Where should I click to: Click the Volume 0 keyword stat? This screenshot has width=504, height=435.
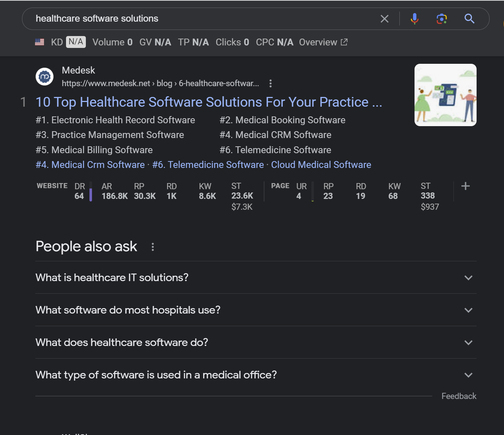coord(113,42)
